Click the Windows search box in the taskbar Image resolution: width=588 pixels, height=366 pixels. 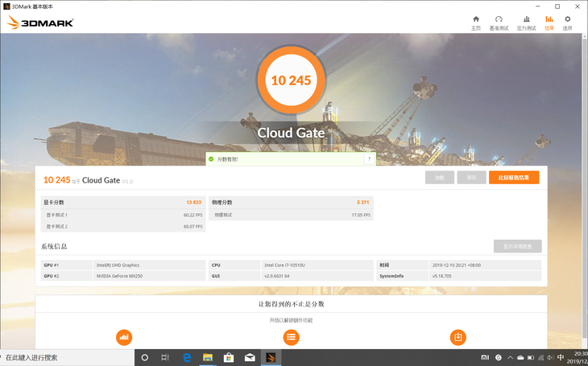[x=68, y=357]
